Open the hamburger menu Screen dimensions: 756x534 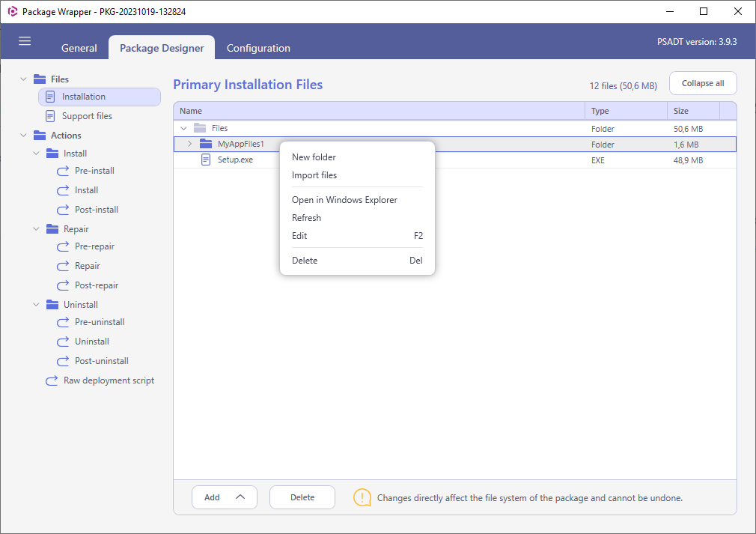pos(25,41)
